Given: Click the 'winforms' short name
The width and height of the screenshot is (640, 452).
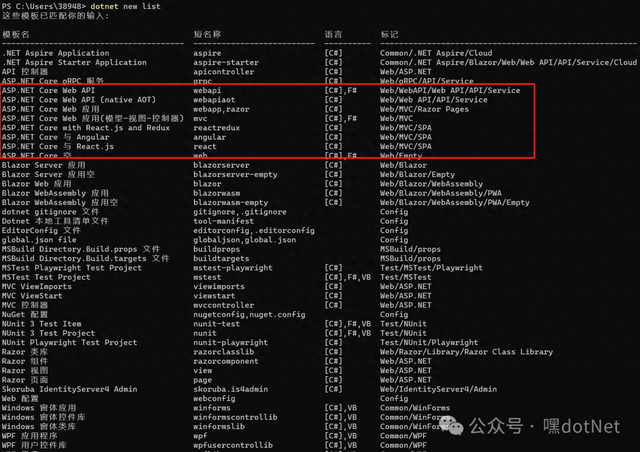Looking at the screenshot, I should (212, 408).
